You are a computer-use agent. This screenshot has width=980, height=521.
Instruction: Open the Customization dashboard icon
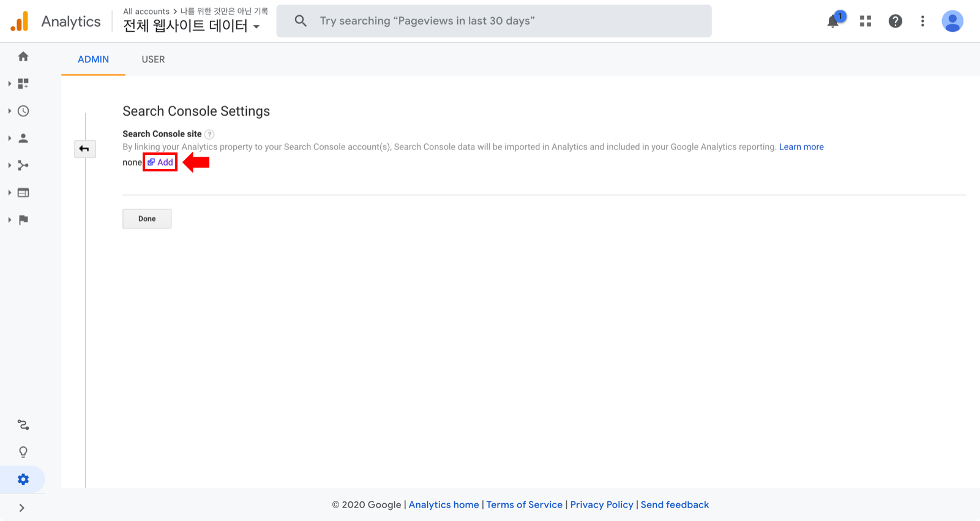23,84
